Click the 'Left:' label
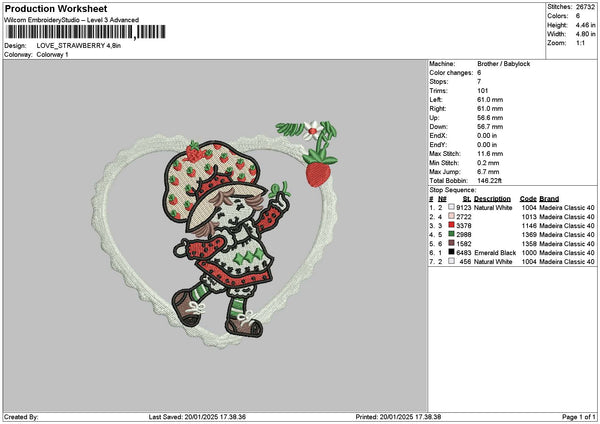 (435, 99)
